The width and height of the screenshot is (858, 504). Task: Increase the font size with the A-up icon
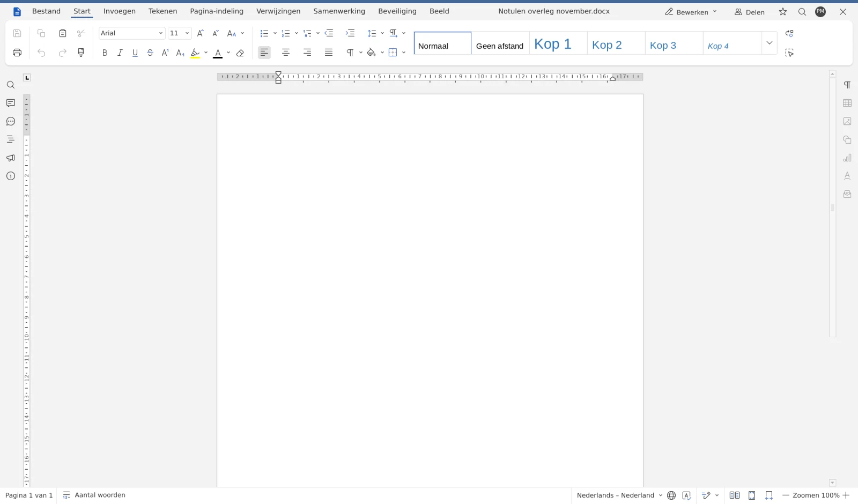click(201, 33)
